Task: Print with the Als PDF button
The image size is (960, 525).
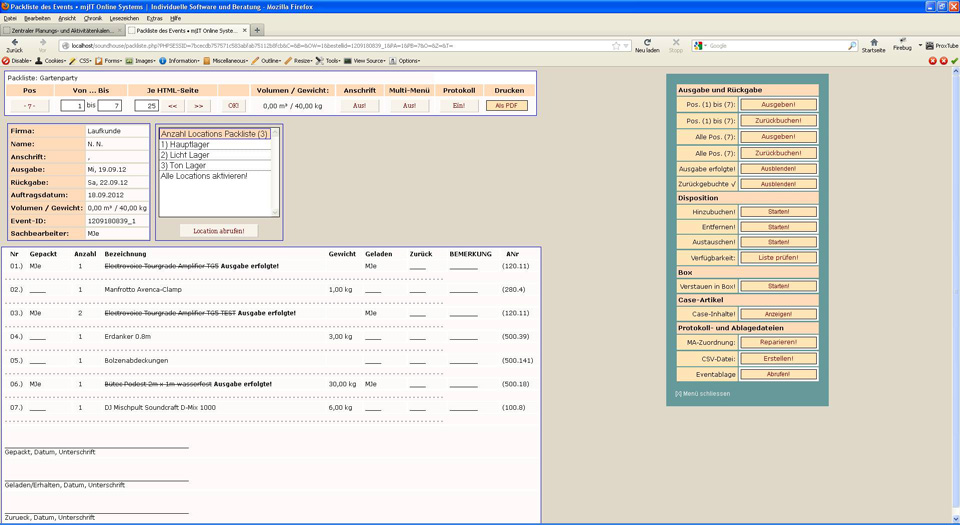Action: pyautogui.click(x=507, y=106)
